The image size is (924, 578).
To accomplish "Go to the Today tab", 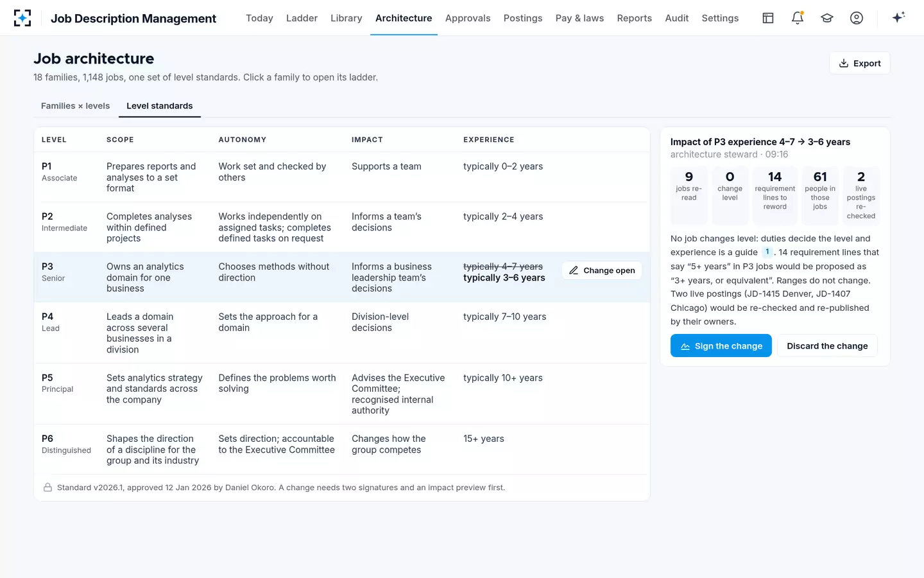I will click(x=259, y=18).
